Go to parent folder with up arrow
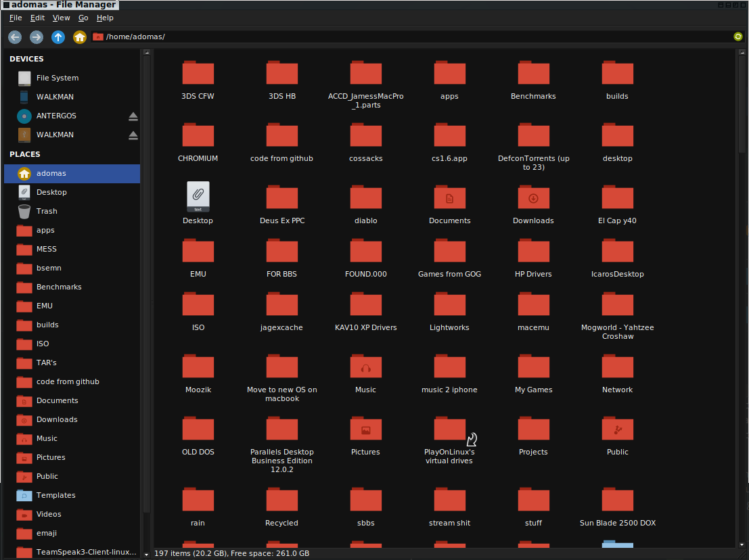749x560 pixels. click(x=58, y=37)
